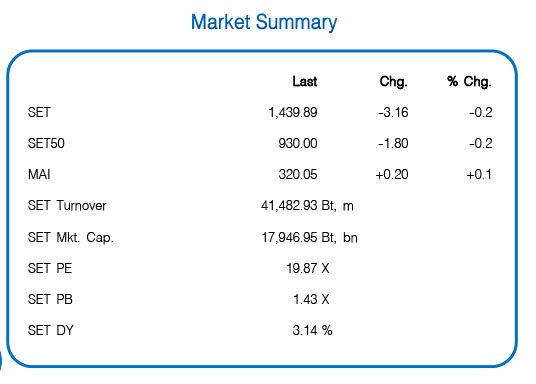
Task: Click the SET DY label
Action: click(x=51, y=331)
